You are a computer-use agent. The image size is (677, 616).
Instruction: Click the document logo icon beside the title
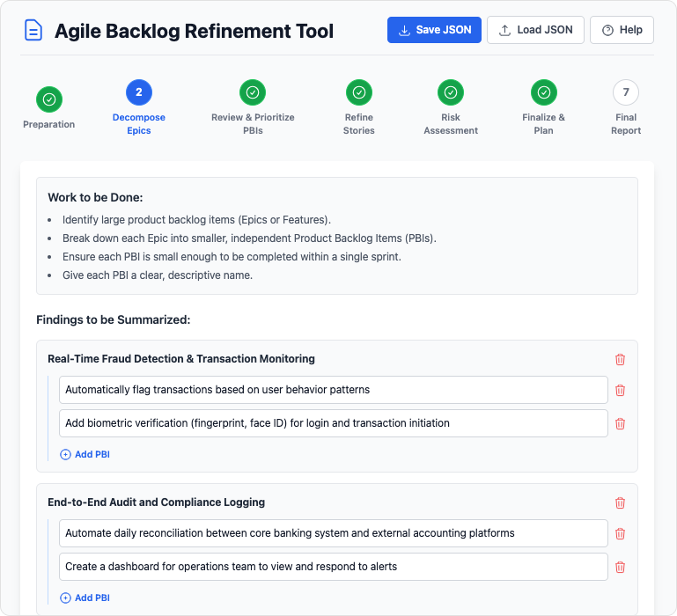(33, 30)
